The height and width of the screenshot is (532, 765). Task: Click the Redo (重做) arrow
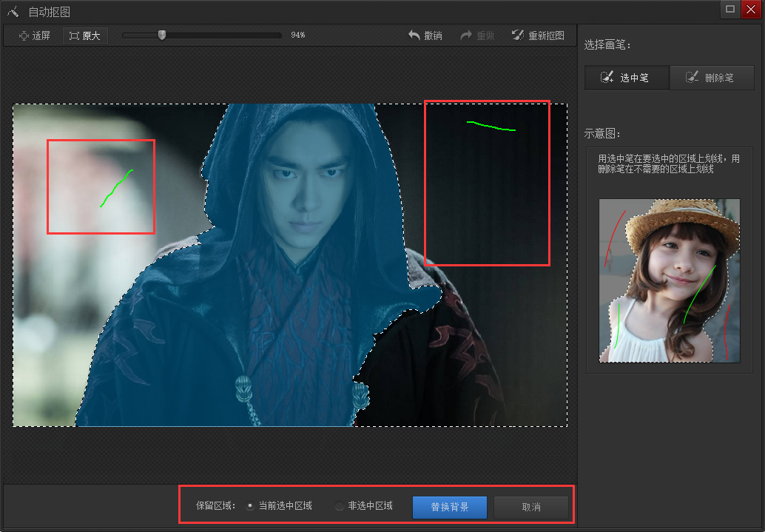467,36
